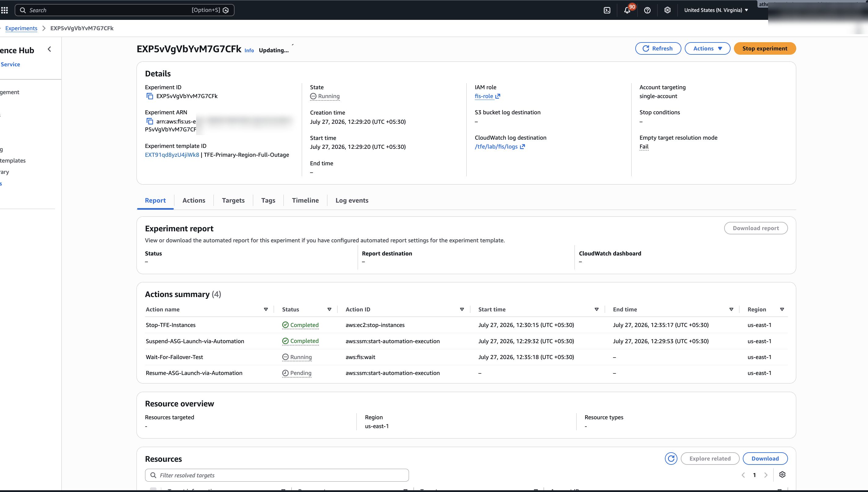Open the Actions dropdown button
The image size is (868, 492).
707,49
